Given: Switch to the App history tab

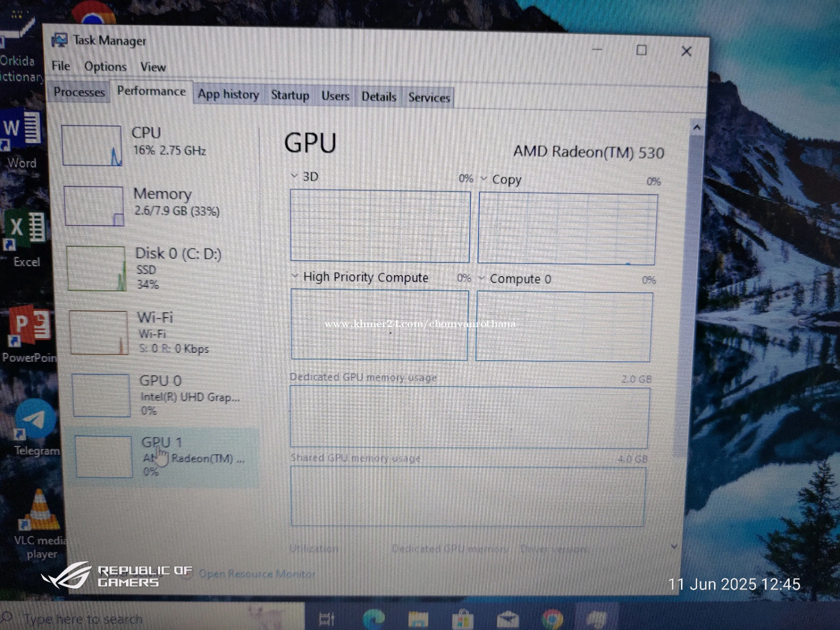Looking at the screenshot, I should [228, 94].
